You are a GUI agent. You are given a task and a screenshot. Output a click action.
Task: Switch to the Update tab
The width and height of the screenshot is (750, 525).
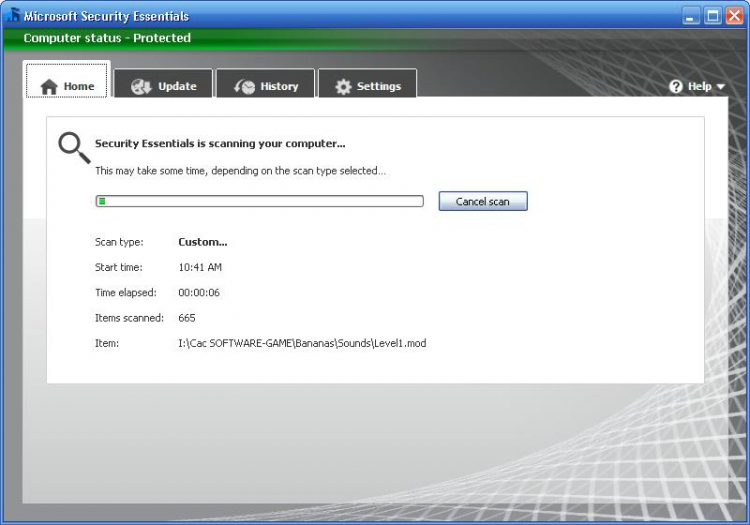[x=163, y=84]
